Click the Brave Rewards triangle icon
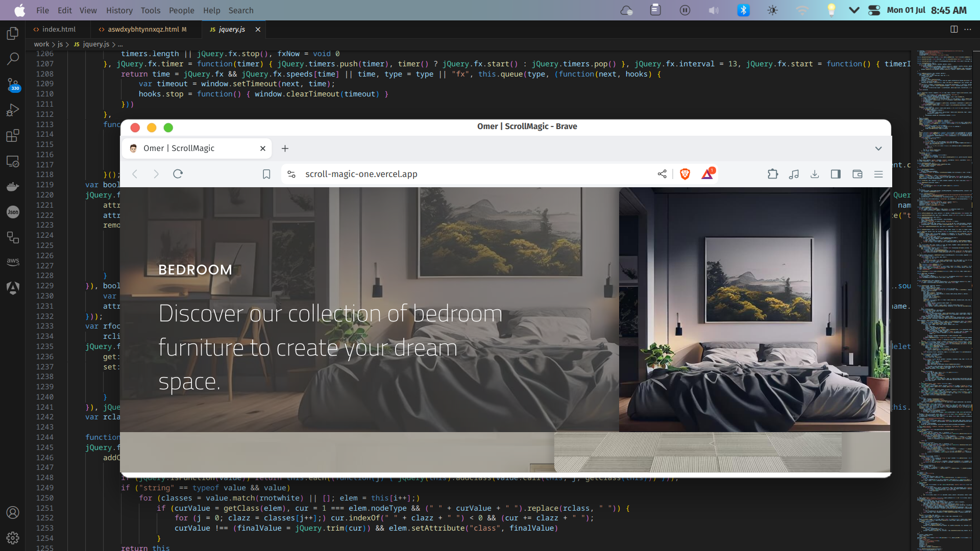980x551 pixels. (707, 174)
